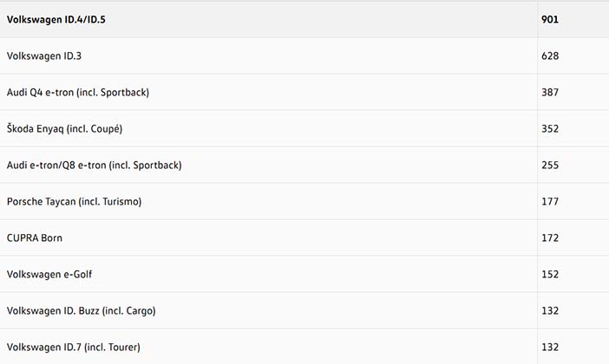Select the 132 value beside ID. Buzz

point(549,310)
